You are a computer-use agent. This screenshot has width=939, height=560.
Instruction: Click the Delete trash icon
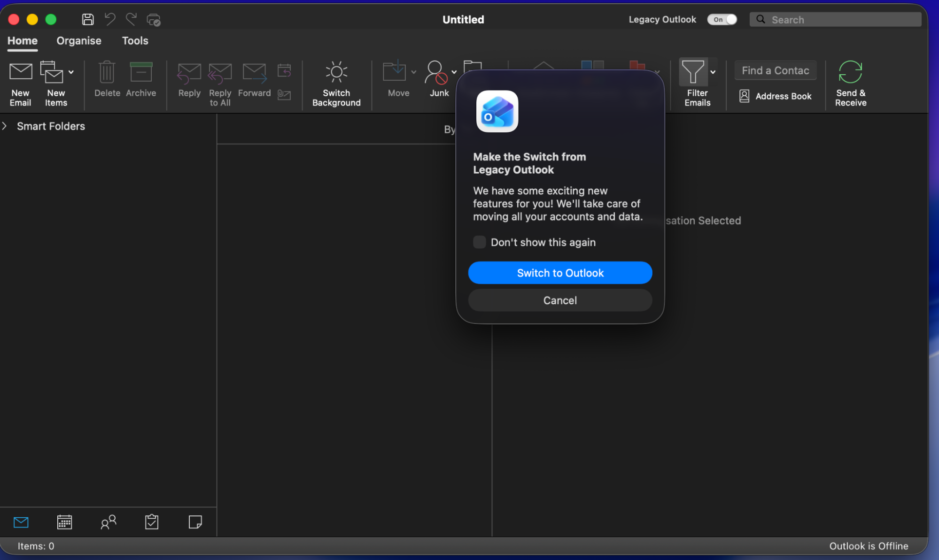[107, 72]
